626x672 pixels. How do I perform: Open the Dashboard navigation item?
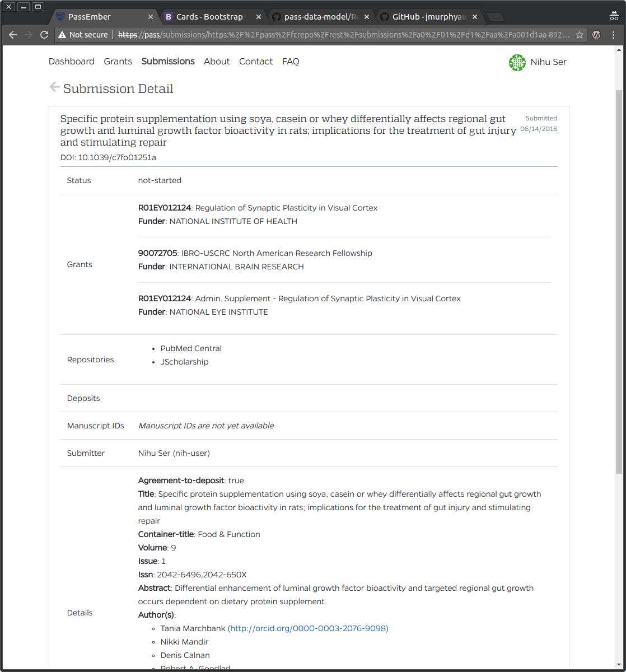coord(72,61)
